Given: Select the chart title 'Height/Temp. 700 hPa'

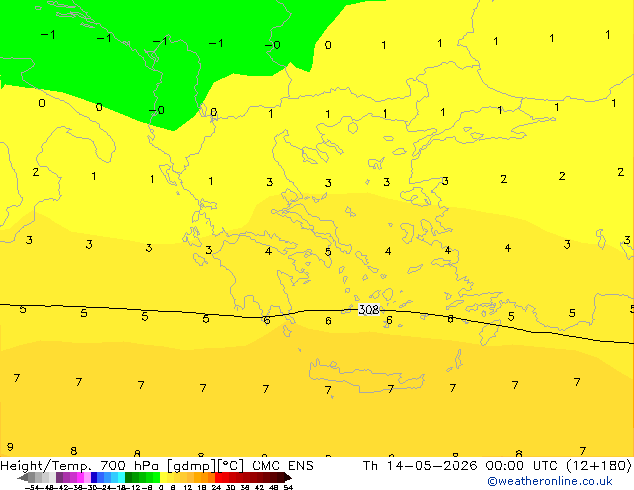Looking at the screenshot, I should (x=79, y=466).
